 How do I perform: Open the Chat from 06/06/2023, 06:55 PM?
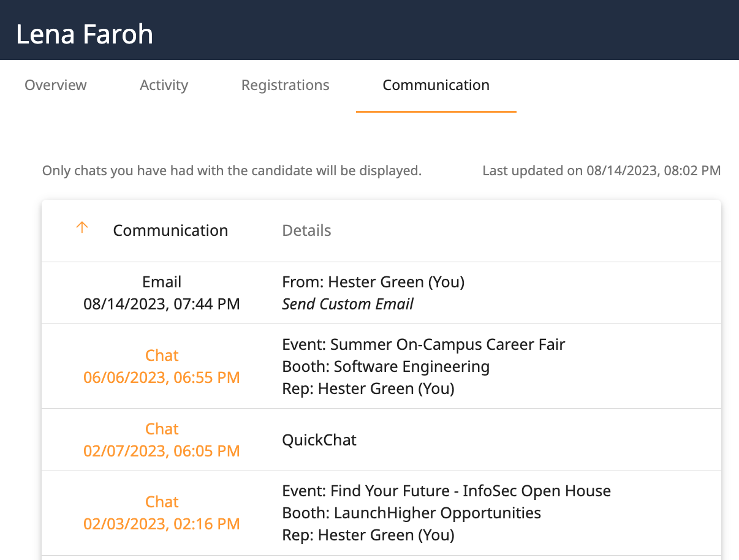pyautogui.click(x=162, y=366)
